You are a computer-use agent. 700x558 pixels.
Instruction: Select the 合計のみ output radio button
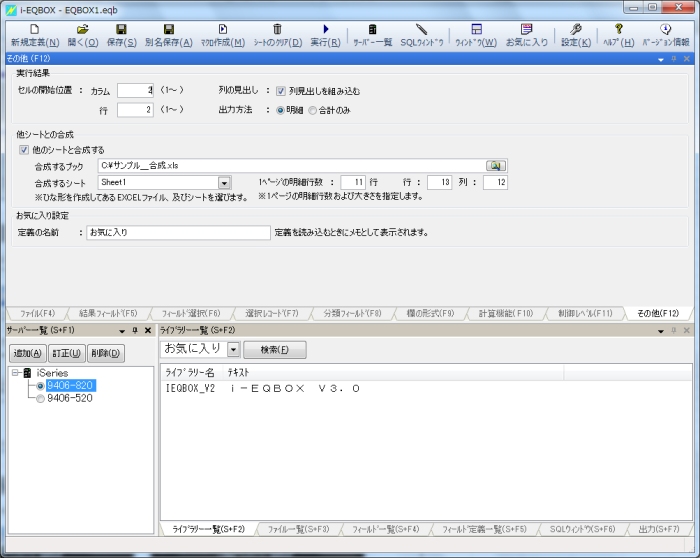pos(312,110)
